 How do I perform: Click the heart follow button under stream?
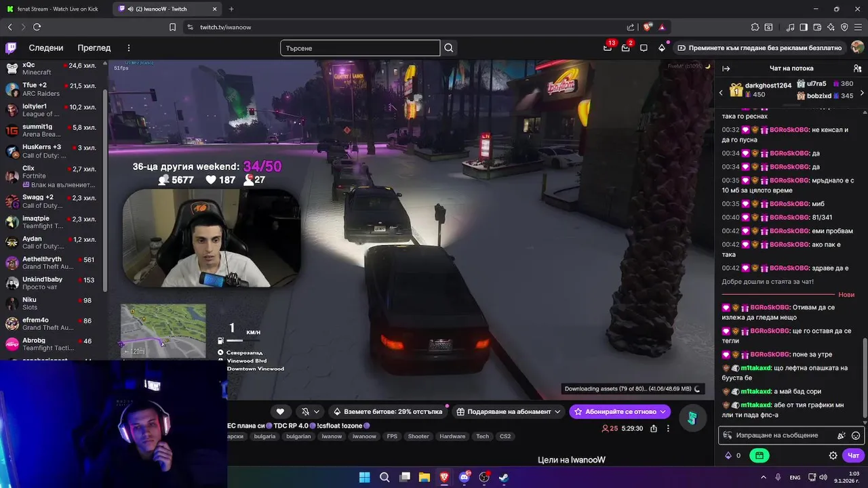[280, 411]
